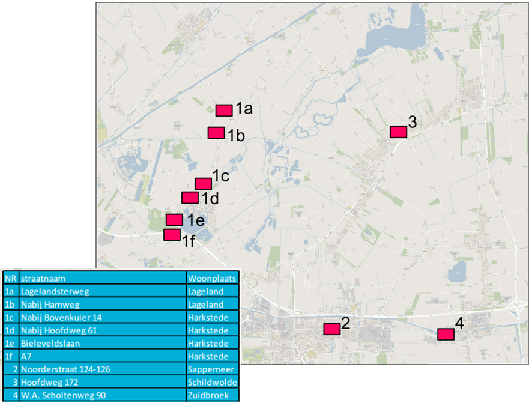Click the map label '1a' beside marker
The width and height of the screenshot is (532, 403).
coord(244,109)
